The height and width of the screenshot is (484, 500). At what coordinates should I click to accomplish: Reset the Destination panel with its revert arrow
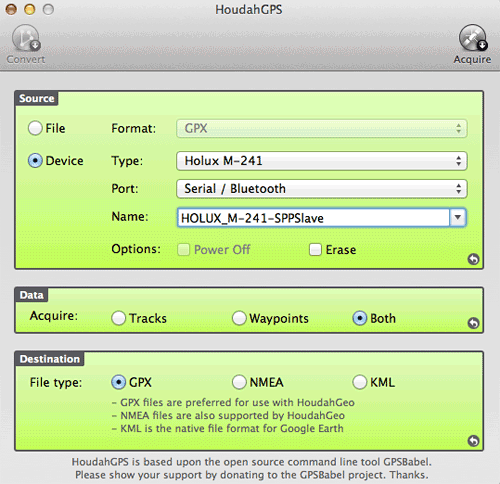[473, 441]
